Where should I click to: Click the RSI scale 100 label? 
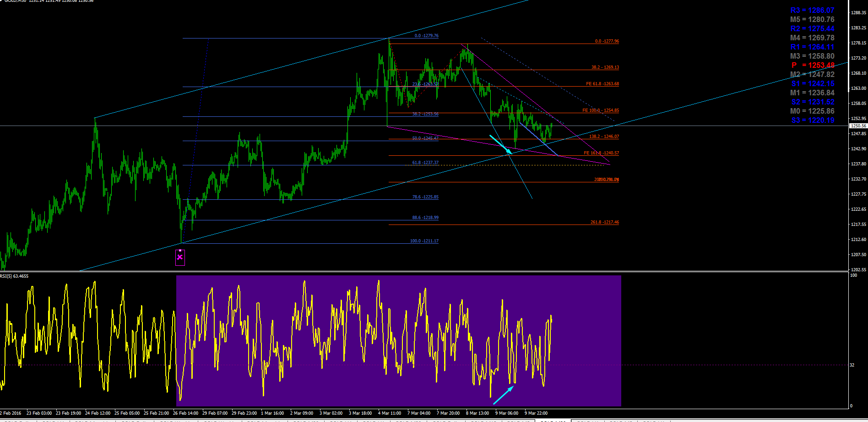[x=853, y=275]
